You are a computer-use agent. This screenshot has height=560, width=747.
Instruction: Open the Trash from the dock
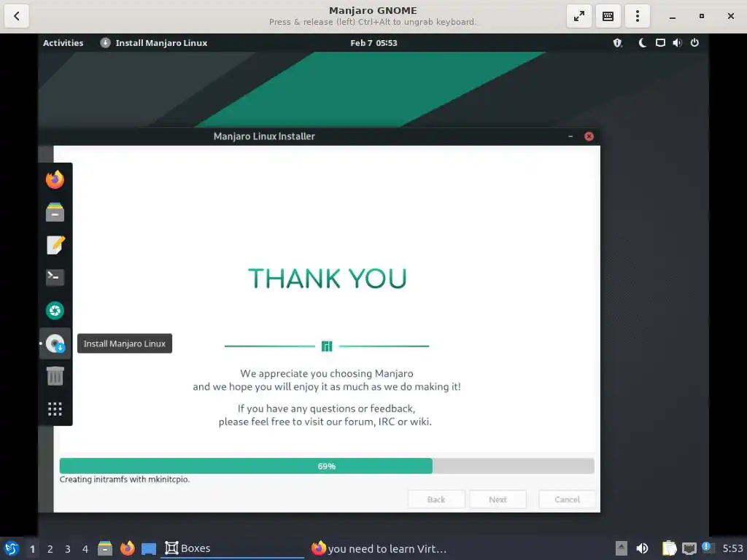[x=55, y=376]
